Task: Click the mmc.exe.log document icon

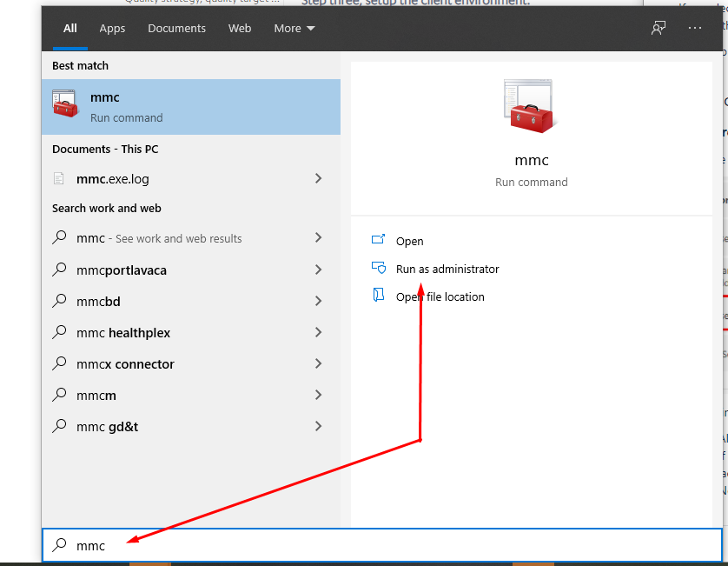Action: (58, 178)
